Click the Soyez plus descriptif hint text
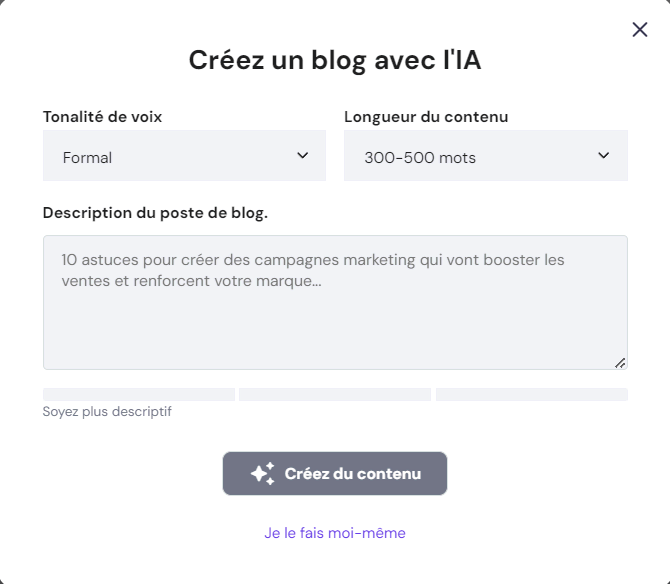This screenshot has height=584, width=670. click(x=107, y=412)
